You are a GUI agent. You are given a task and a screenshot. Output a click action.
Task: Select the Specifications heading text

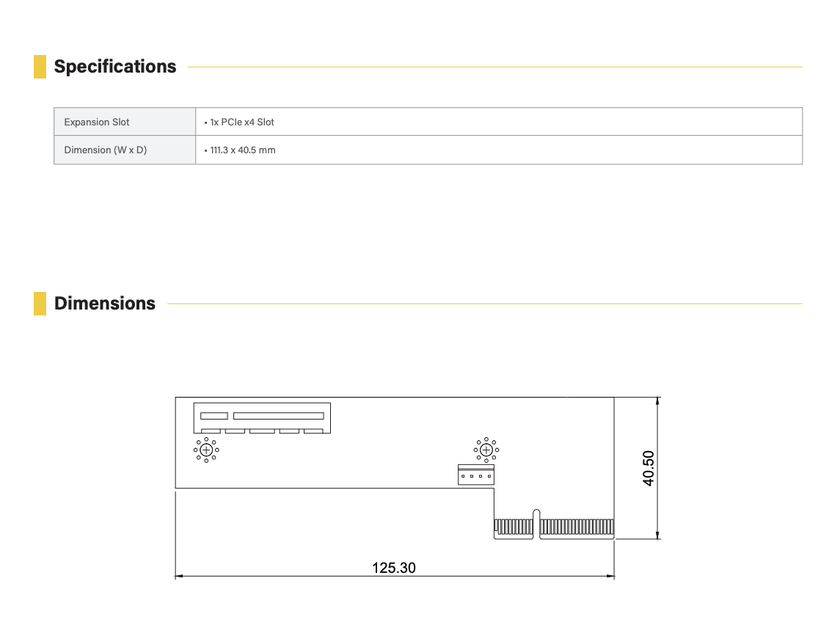pos(115,67)
